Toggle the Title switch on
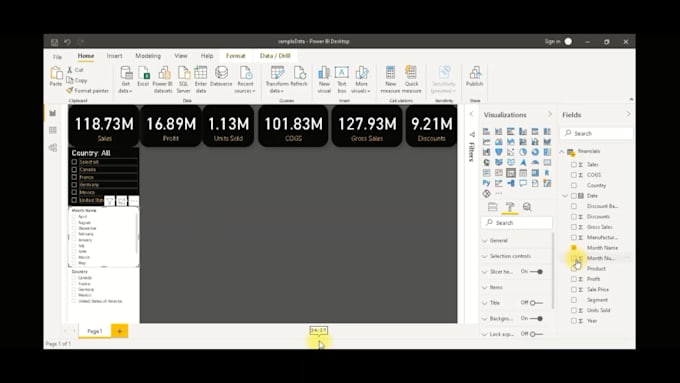 click(x=536, y=303)
